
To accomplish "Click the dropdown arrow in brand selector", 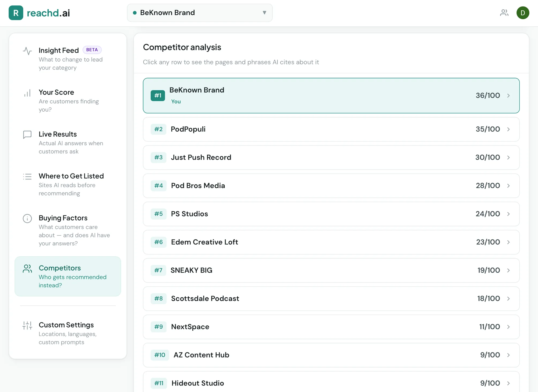I will 264,13.
